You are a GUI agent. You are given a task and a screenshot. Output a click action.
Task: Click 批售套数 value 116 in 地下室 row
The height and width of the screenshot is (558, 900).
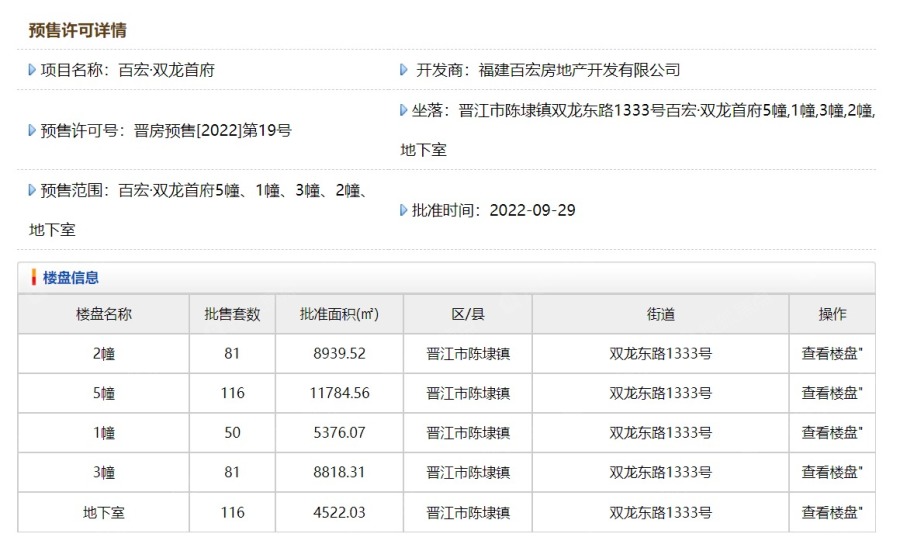pyautogui.click(x=232, y=512)
